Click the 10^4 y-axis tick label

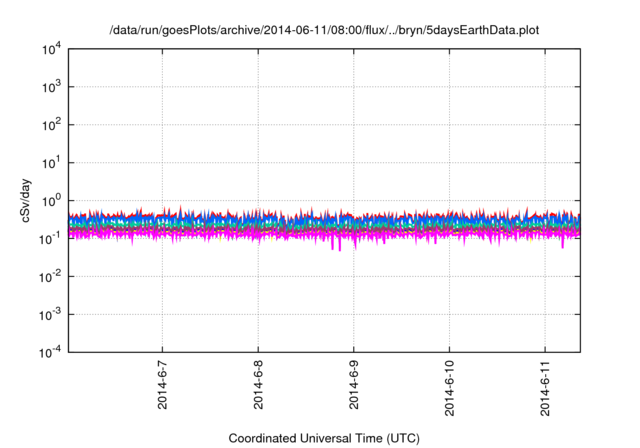48,50
